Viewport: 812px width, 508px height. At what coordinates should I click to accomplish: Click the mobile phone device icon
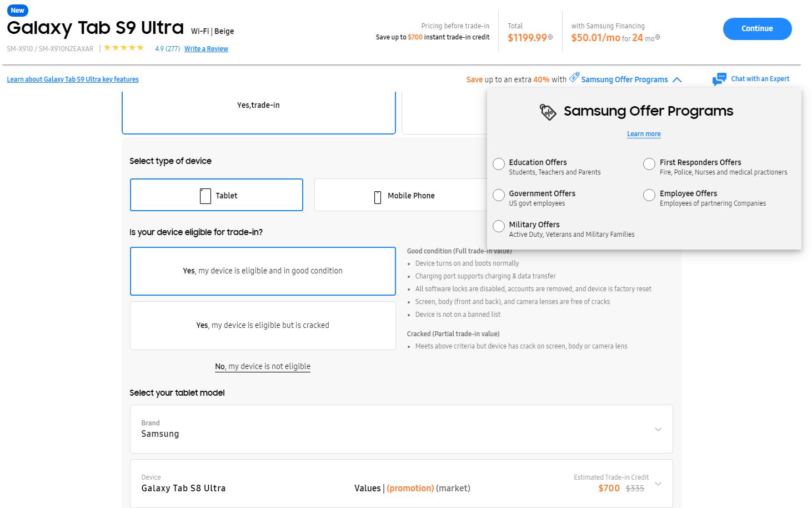[x=378, y=196]
